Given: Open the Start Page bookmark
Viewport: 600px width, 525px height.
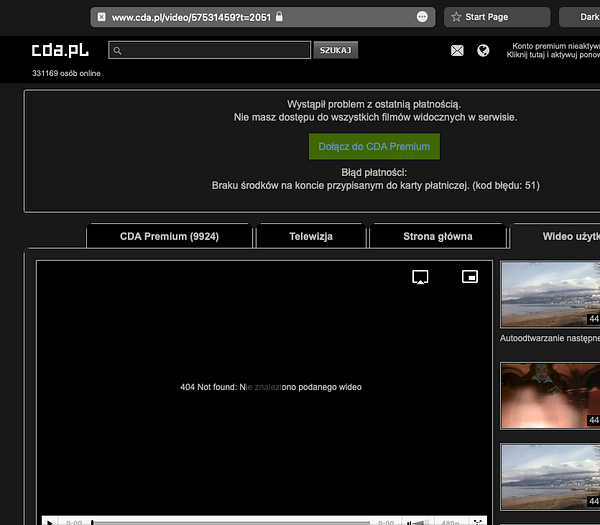Looking at the screenshot, I should tap(497, 17).
